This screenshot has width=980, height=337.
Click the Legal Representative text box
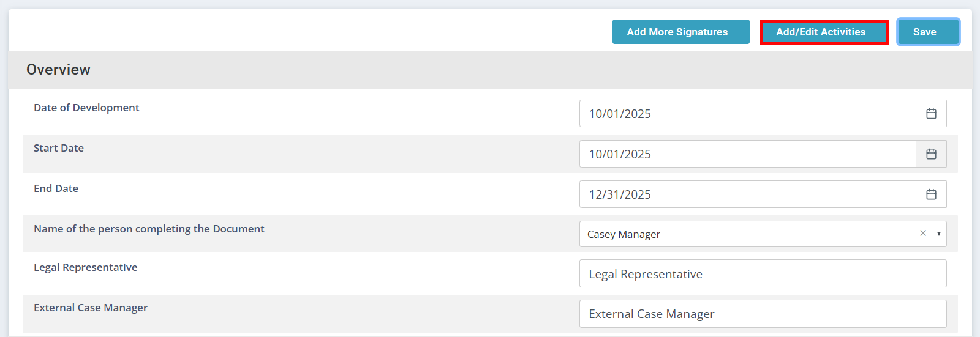point(763,274)
